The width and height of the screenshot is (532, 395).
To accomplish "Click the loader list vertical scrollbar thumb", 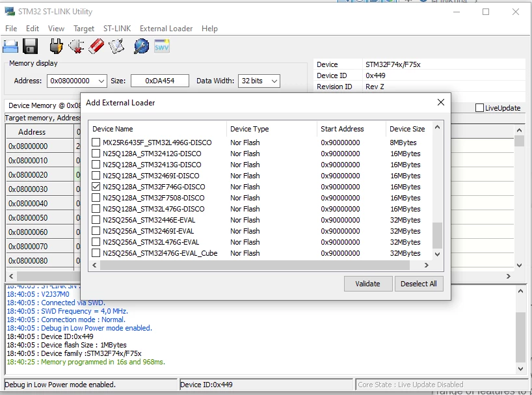I will 437,236.
